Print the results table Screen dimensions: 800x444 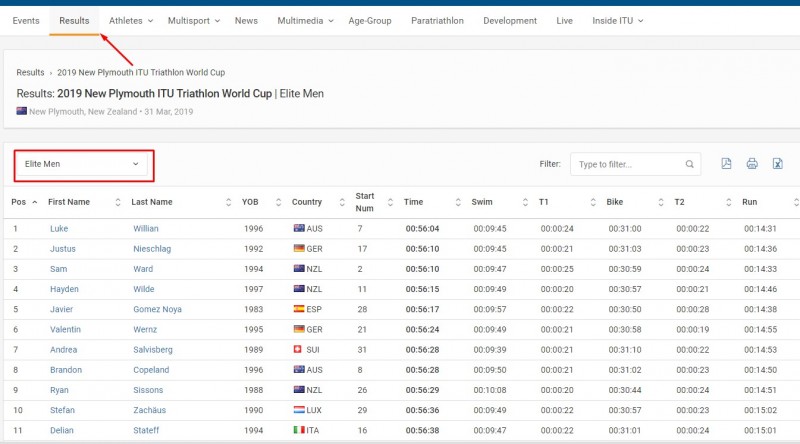pyautogui.click(x=752, y=164)
